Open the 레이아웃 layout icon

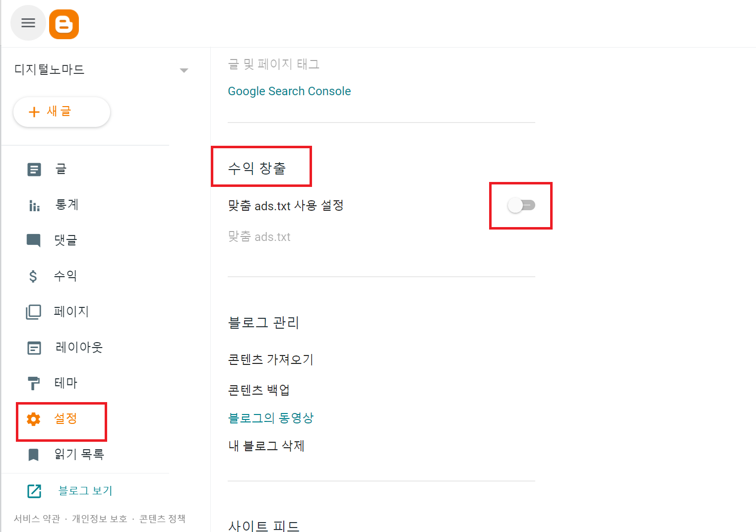click(x=34, y=348)
